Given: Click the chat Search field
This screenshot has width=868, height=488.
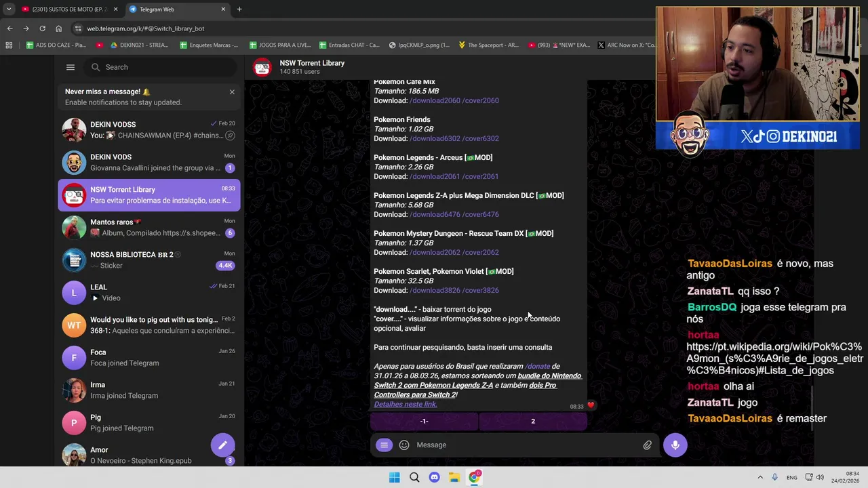Looking at the screenshot, I should (x=161, y=67).
